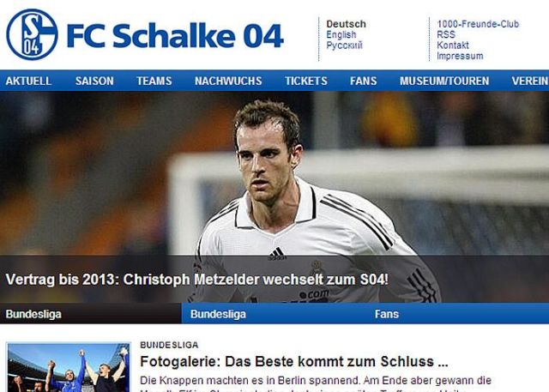Click the Schalke 04 club crest logo
Image resolution: width=549 pixels, height=392 pixels.
coord(32,34)
